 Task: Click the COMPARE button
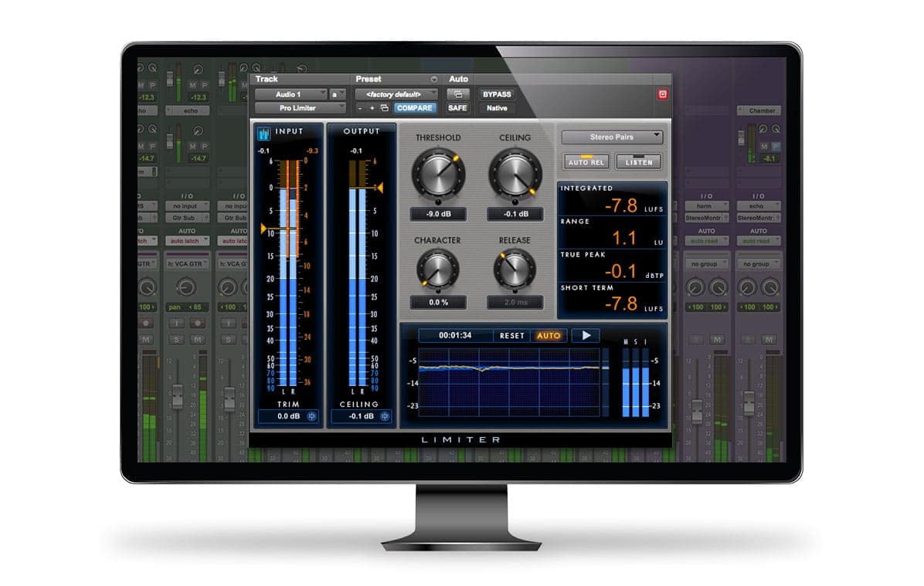coord(416,107)
